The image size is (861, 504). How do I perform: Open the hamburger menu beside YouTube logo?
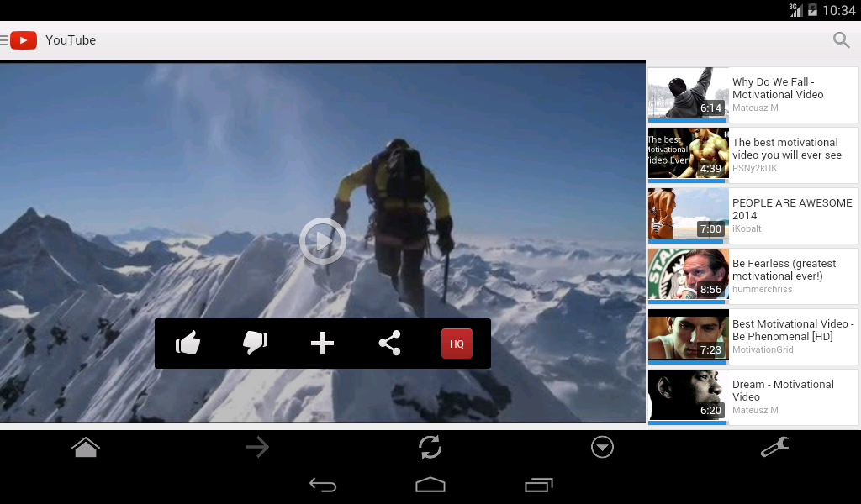tap(4, 40)
